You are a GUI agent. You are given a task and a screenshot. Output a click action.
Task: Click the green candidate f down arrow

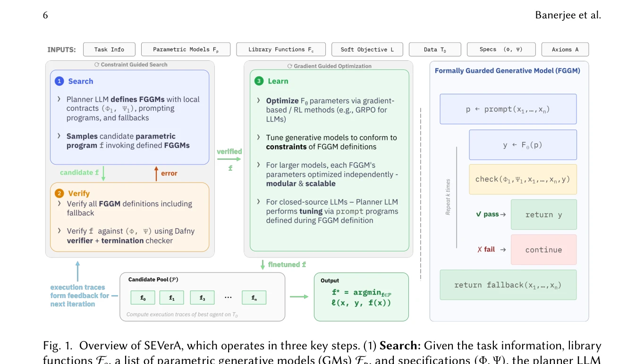coord(103,173)
